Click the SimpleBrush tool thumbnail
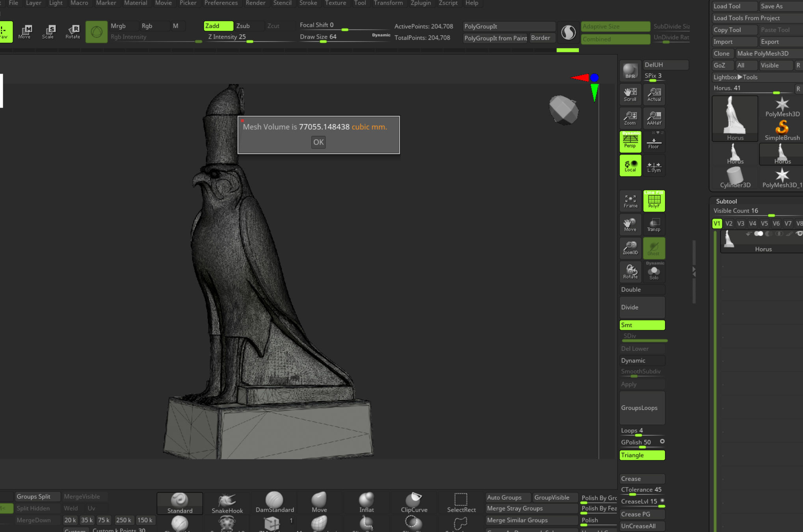The width and height of the screenshot is (803, 532). tap(782, 130)
